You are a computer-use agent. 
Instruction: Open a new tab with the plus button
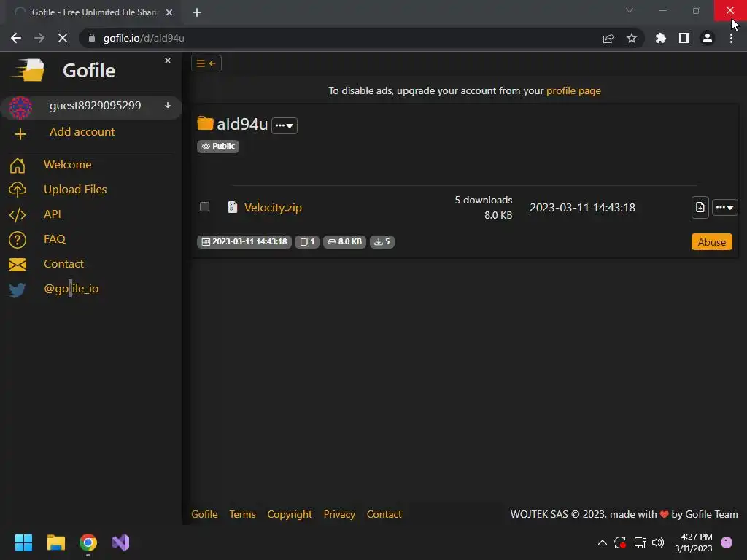(197, 12)
